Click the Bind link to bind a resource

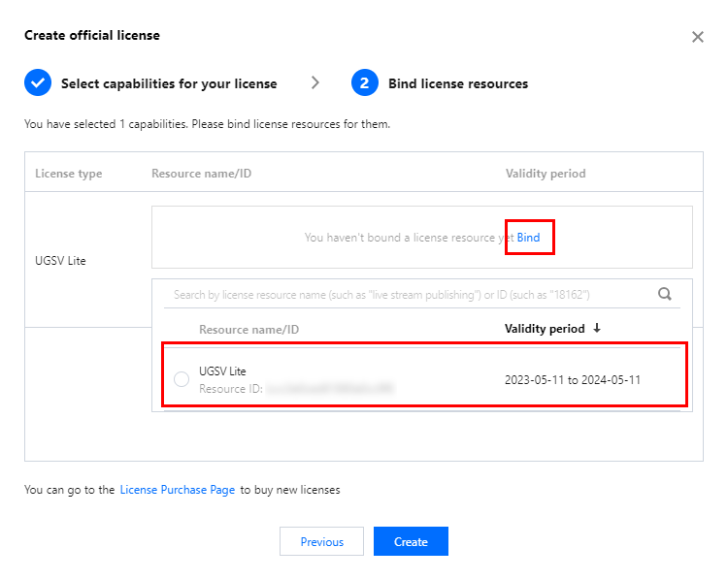(x=528, y=238)
